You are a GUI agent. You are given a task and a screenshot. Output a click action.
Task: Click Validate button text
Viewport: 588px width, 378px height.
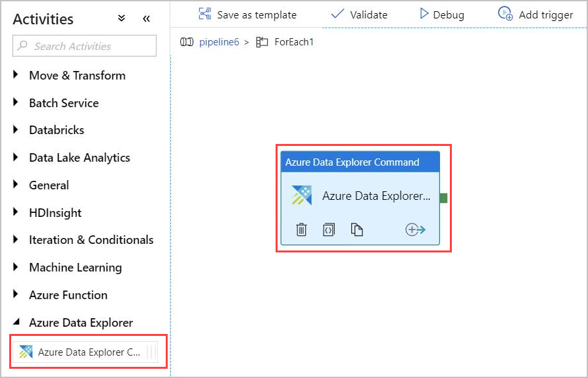click(368, 14)
